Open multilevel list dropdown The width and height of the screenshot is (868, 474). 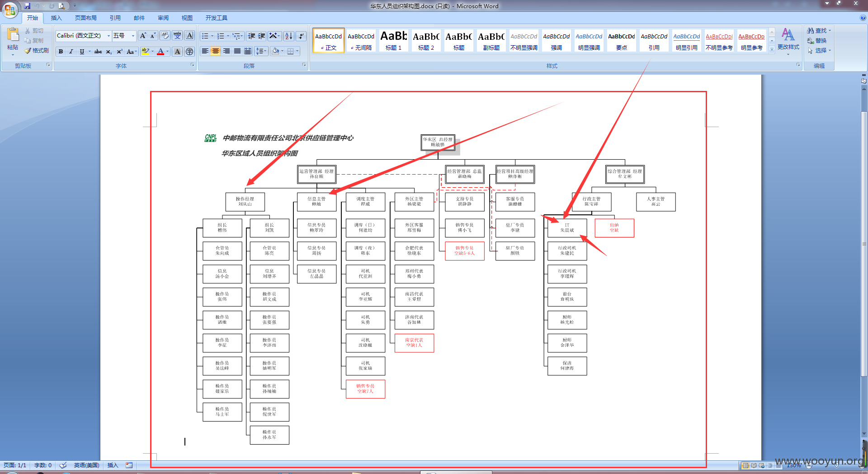coord(238,36)
